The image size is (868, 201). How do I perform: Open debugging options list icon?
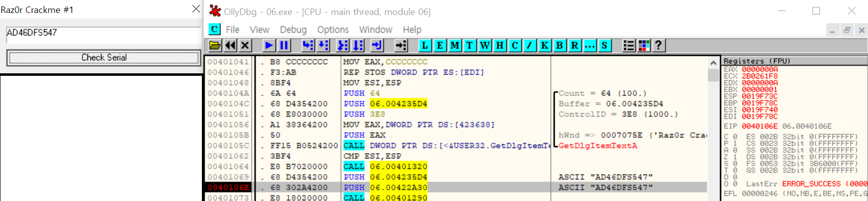(x=629, y=46)
